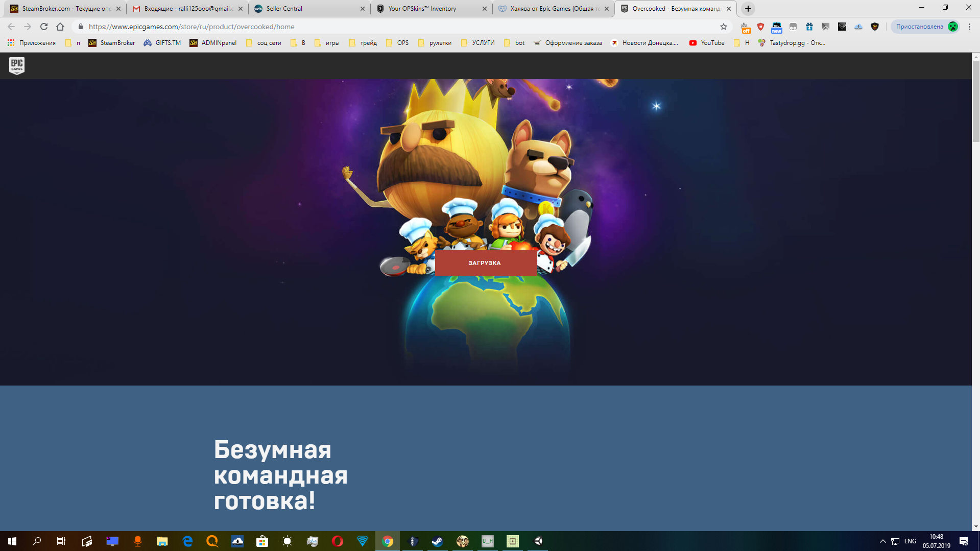The image size is (980, 551).
Task: Expand the 'рулетки' bookmark folder
Action: point(435,43)
